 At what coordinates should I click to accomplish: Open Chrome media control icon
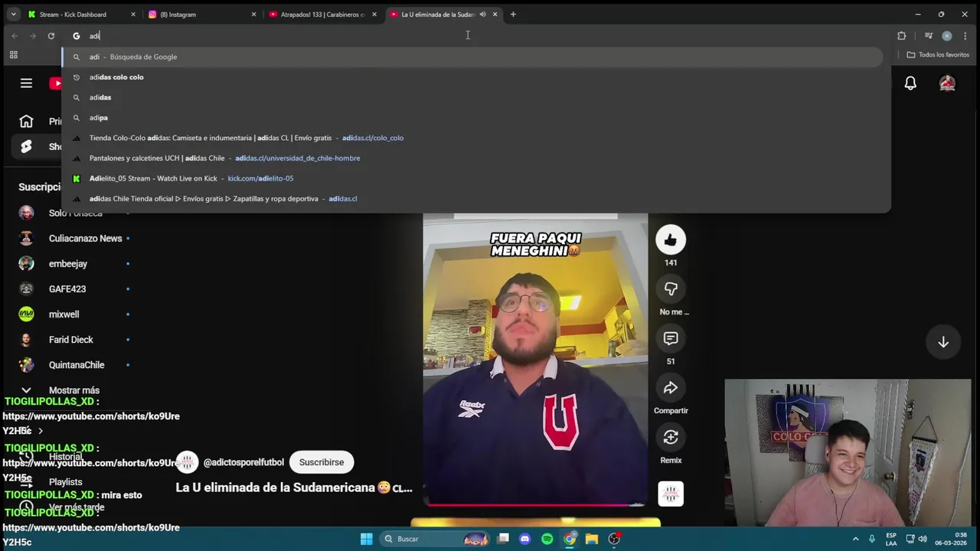point(928,36)
